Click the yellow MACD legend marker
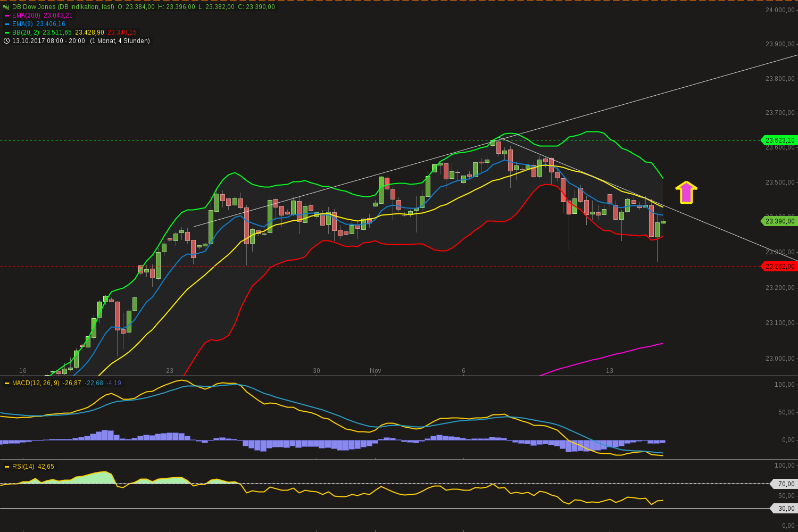Image resolution: width=798 pixels, height=532 pixels. tap(7, 383)
